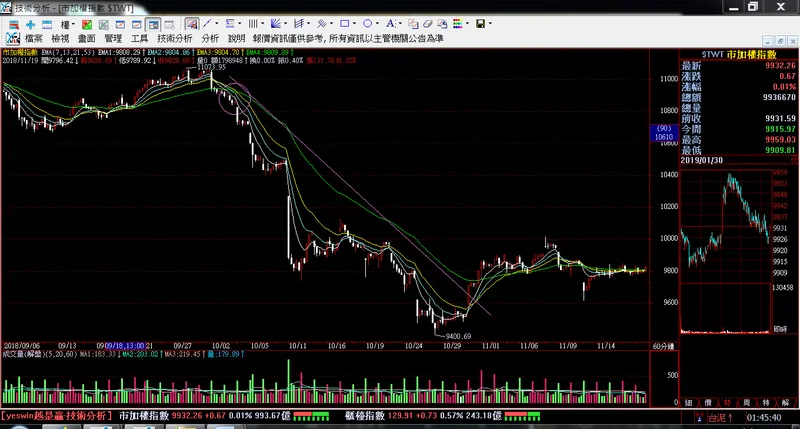Open the fan lines tool dropdown
800x429 pixels.
(x=285, y=23)
